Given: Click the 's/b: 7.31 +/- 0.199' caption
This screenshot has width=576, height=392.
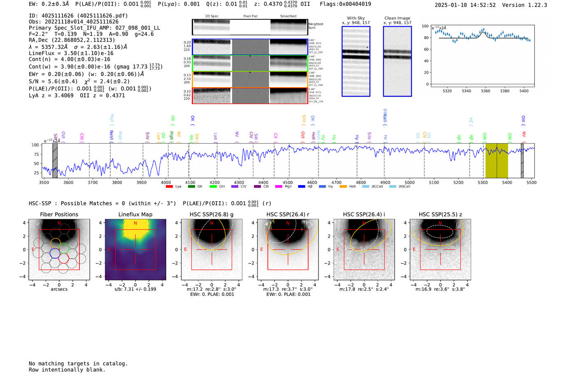Looking at the screenshot, I should pyautogui.click(x=135, y=289).
